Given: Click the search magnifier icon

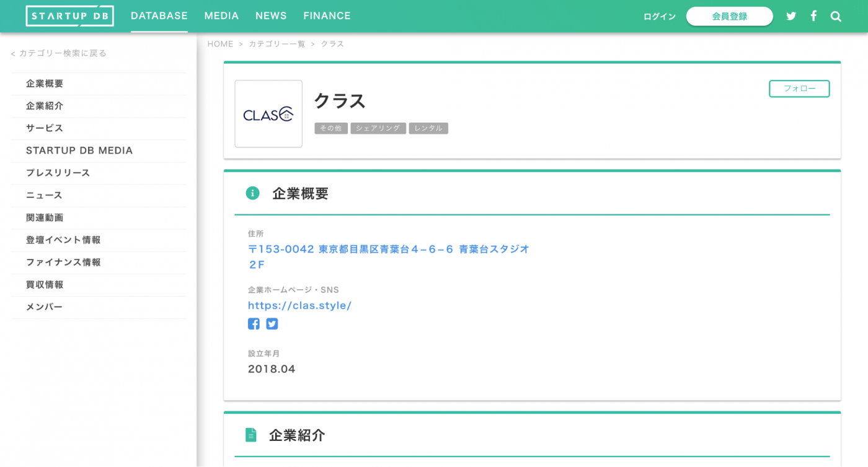Looking at the screenshot, I should tap(836, 16).
